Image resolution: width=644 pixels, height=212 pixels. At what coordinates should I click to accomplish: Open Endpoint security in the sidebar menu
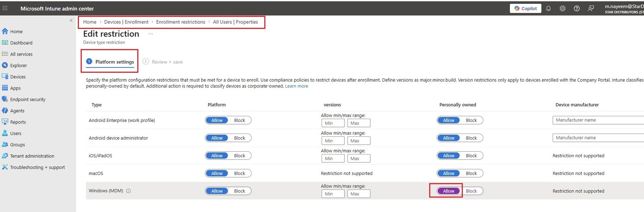pyautogui.click(x=28, y=99)
